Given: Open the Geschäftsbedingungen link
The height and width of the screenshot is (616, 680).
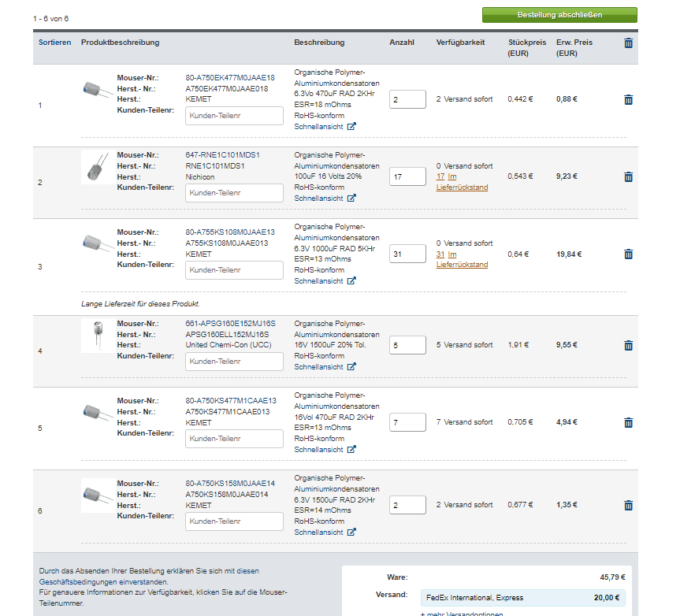Looking at the screenshot, I should (x=103, y=582).
